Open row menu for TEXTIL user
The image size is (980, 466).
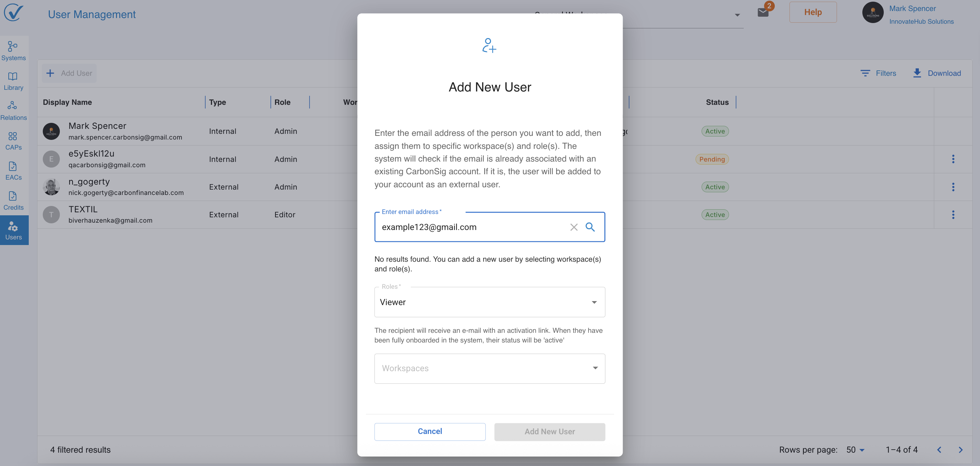tap(953, 215)
